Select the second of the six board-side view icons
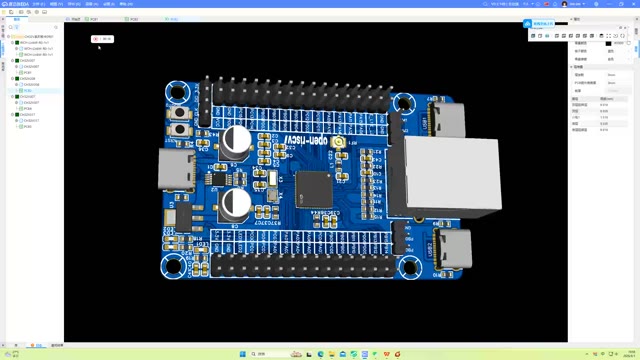Viewport: 640px width, 360px height. [x=564, y=36]
